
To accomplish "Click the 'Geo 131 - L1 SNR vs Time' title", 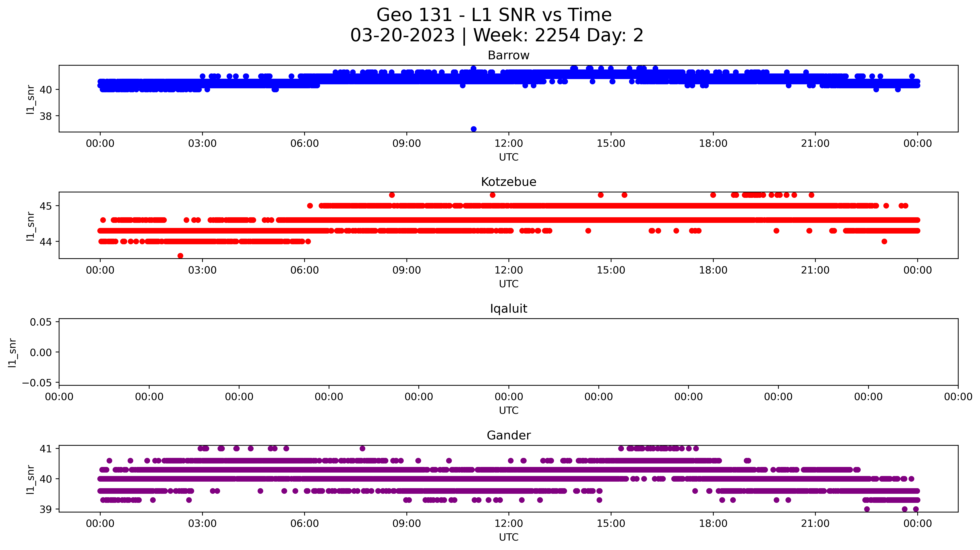I will click(x=494, y=15).
